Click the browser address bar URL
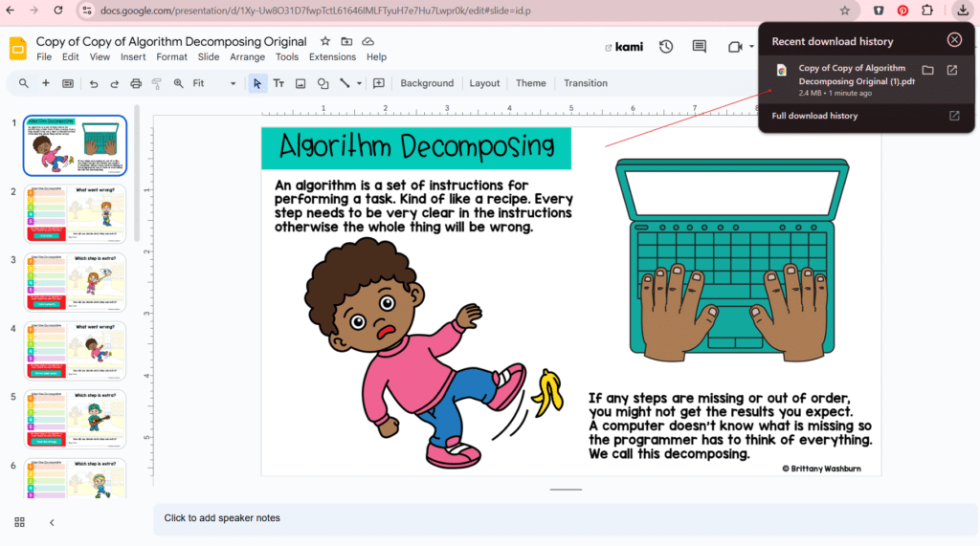 point(315,11)
